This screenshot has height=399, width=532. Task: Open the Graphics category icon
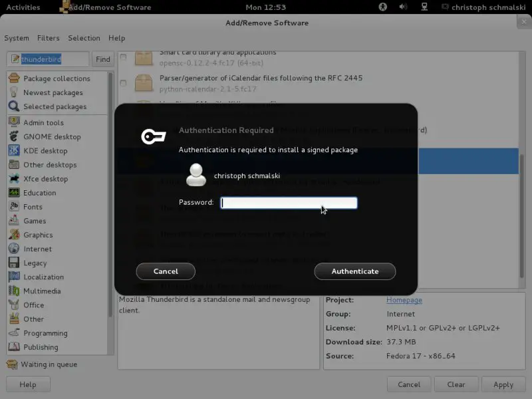coord(14,235)
